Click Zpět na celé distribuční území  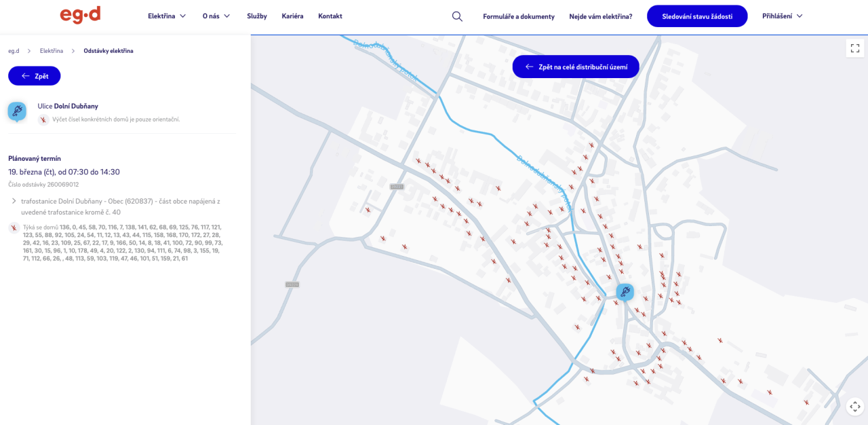(x=576, y=67)
